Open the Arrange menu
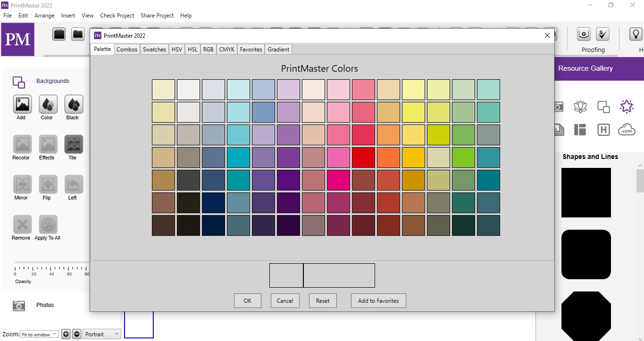644x341 pixels. (x=44, y=16)
